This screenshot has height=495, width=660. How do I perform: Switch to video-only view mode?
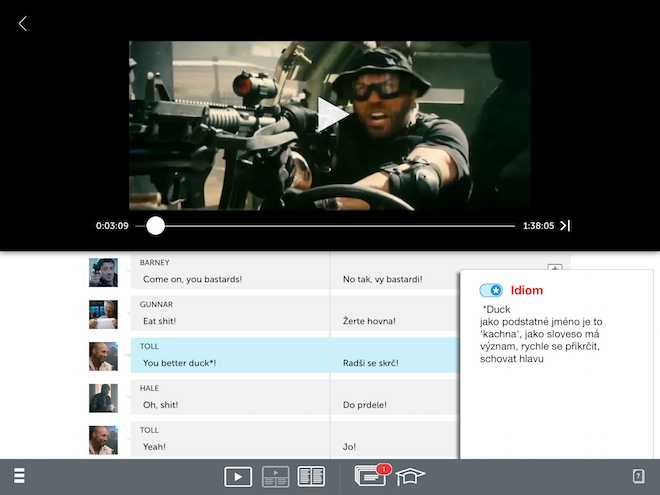coord(238,476)
